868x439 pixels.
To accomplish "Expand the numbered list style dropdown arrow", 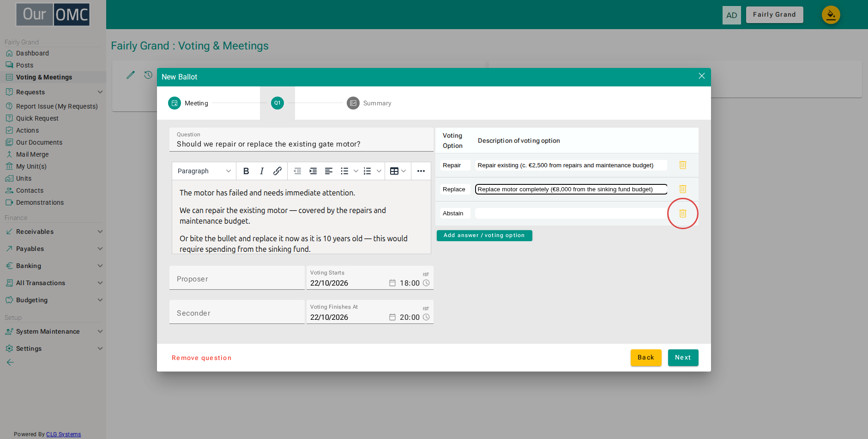I will pyautogui.click(x=379, y=171).
